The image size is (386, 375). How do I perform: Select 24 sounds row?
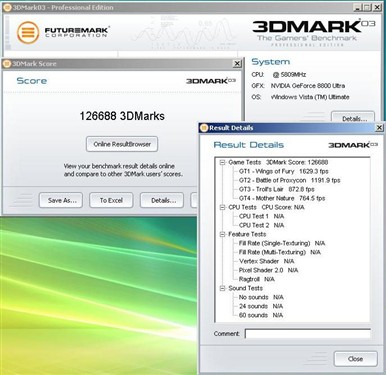261,306
